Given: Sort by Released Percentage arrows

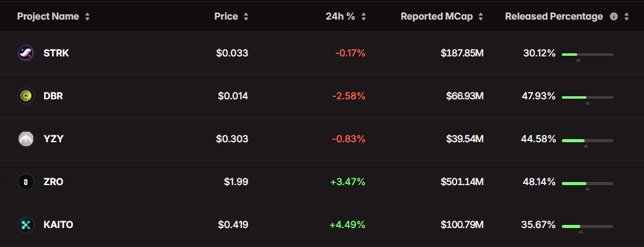Looking at the screenshot, I should pyautogui.click(x=626, y=17).
